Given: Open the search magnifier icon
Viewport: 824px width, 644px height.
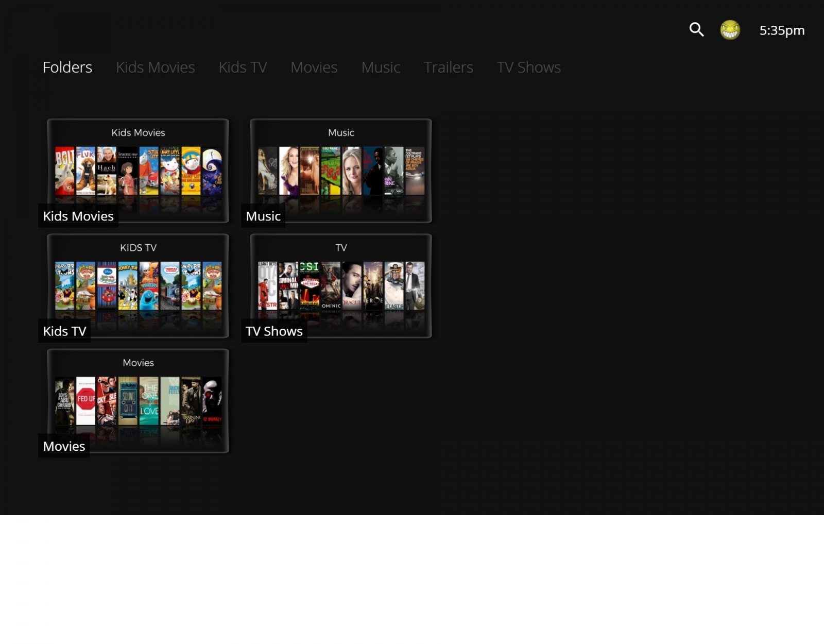Looking at the screenshot, I should (x=696, y=30).
